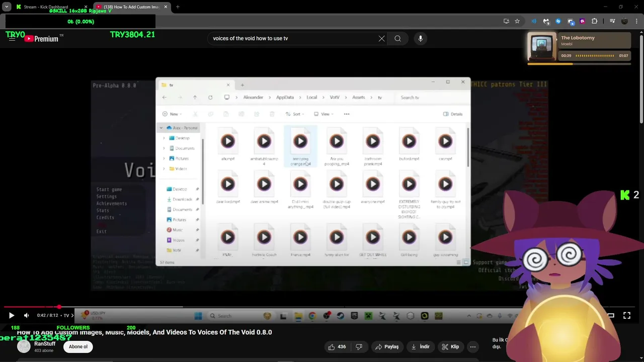
Task: Open the RanStuff channel name
Action: (45, 344)
